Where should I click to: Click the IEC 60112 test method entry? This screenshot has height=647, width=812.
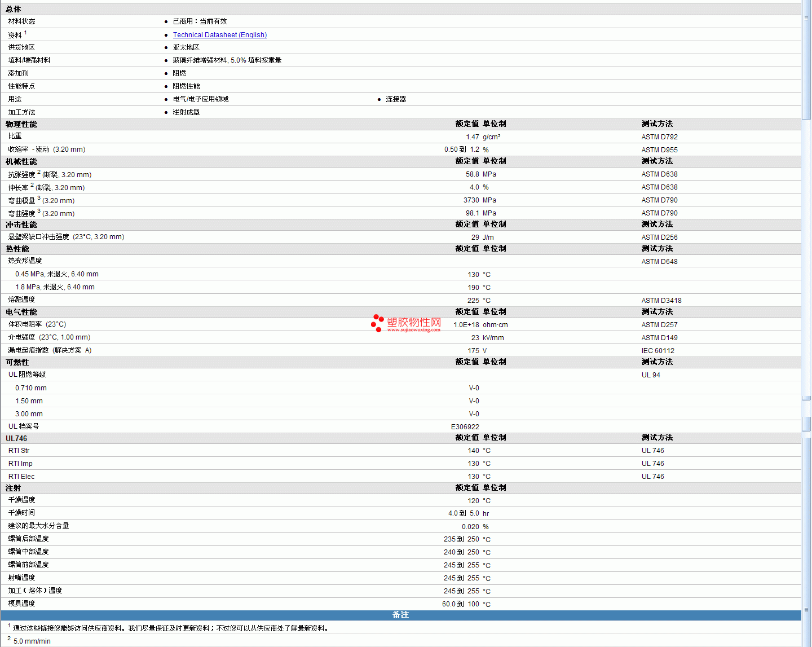(x=657, y=351)
